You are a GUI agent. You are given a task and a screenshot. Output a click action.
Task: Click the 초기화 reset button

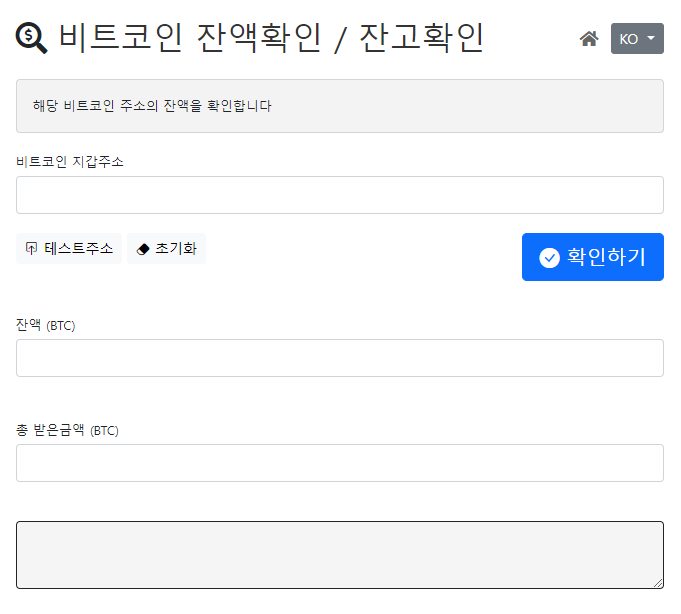click(x=166, y=248)
